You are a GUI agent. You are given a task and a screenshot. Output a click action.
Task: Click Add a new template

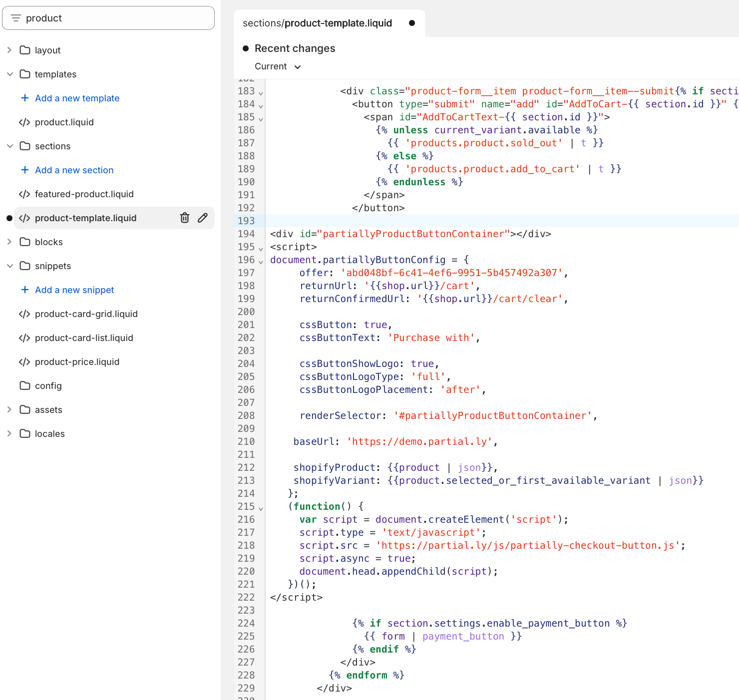pos(77,98)
